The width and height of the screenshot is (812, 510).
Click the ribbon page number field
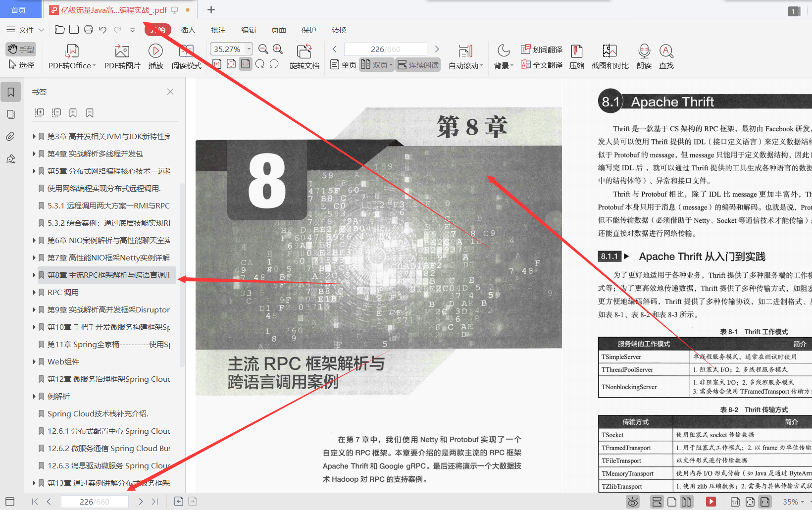[x=385, y=49]
